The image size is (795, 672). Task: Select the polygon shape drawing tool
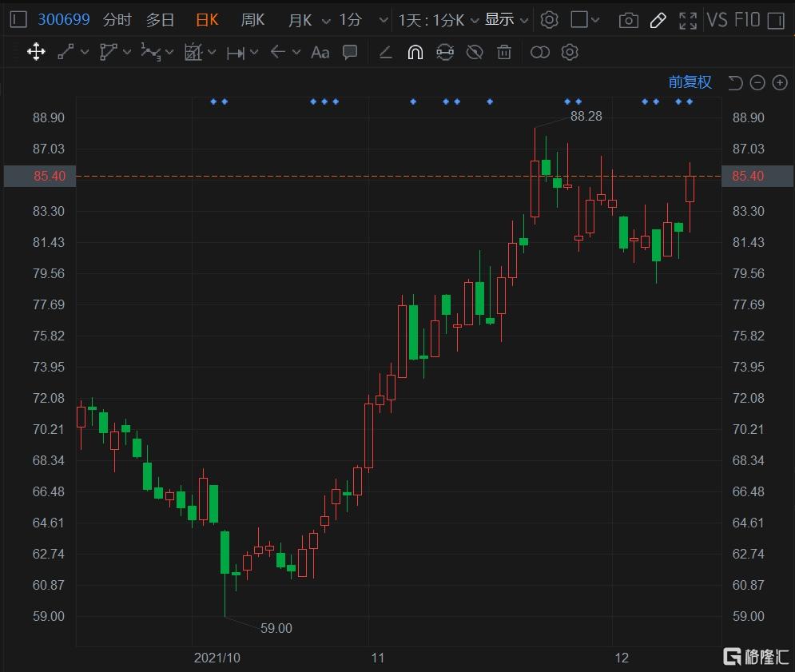[x=109, y=52]
